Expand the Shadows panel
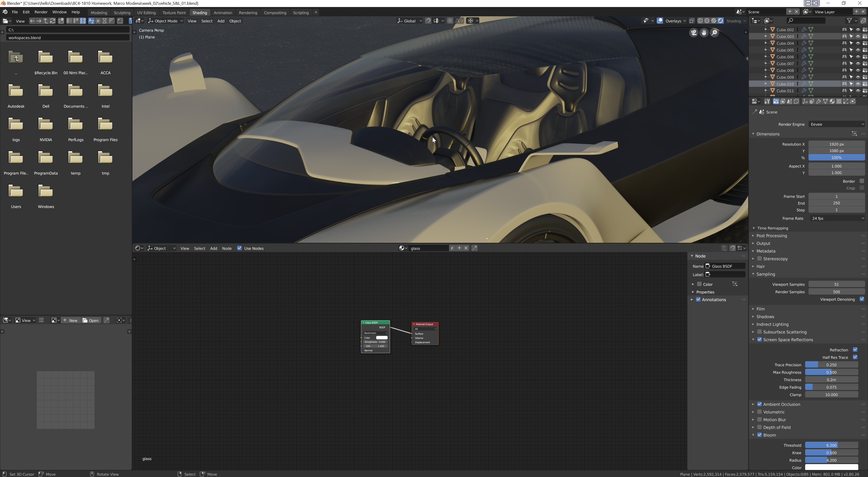This screenshot has height=477, width=868. (x=765, y=316)
